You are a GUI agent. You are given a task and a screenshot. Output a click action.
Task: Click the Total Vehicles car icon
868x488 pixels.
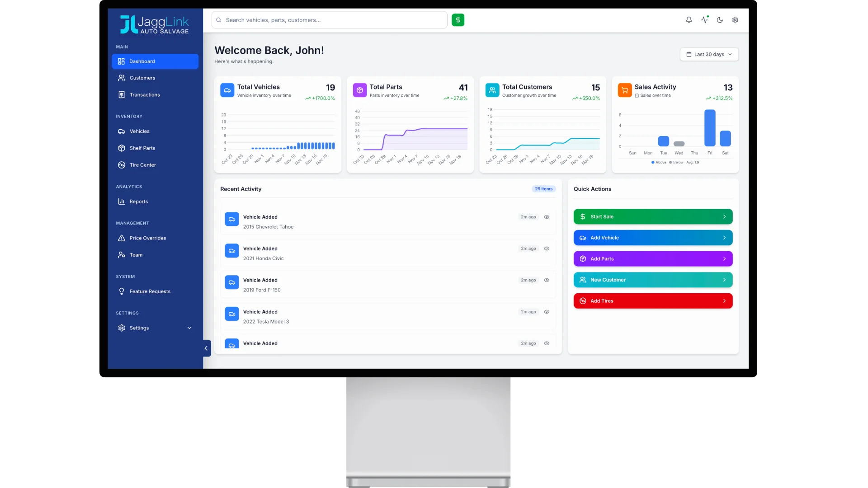click(x=227, y=90)
